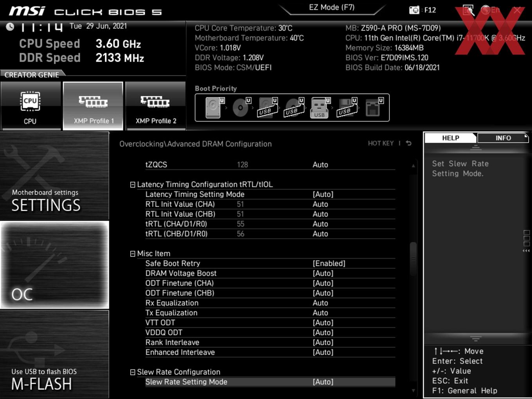
Task: Take a screenshot with the F12 camera icon
Action: (414, 10)
